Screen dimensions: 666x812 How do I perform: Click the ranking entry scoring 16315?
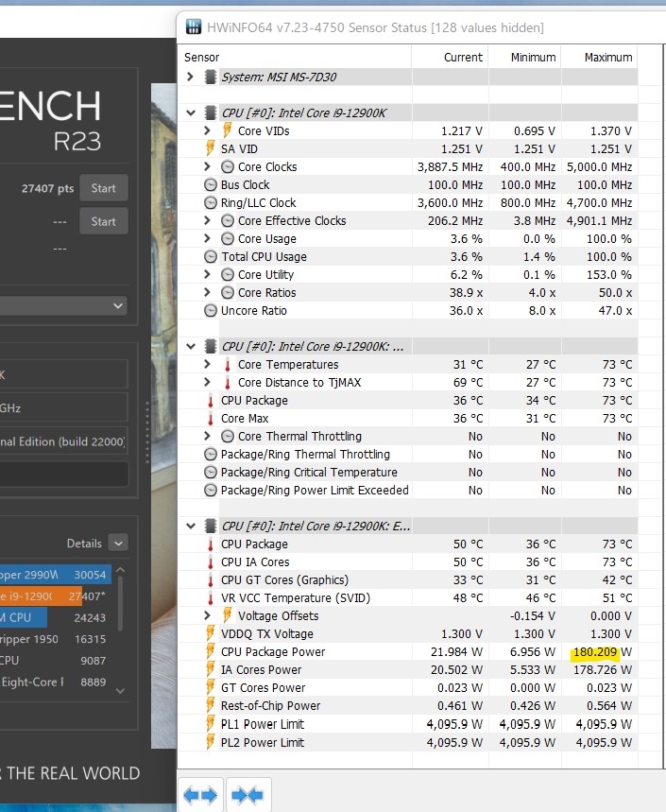[53, 639]
